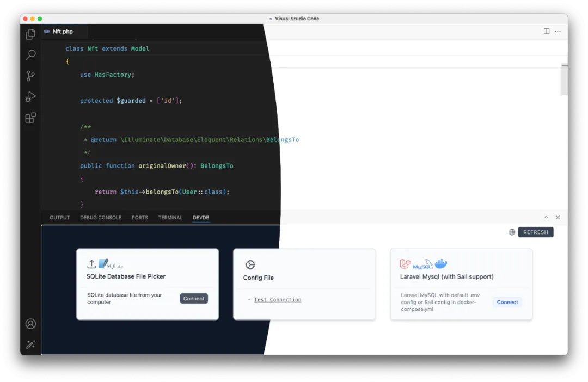
Task: Open the Source Control view
Action: coord(30,76)
